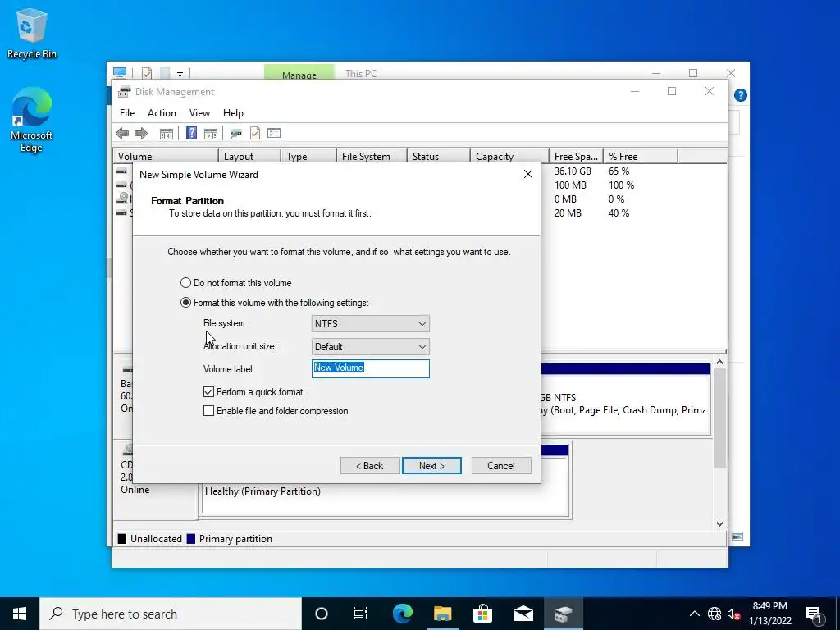Open quick access toolbar customize arrow in This PC
Image resolution: width=840 pixels, height=630 pixels.
180,74
